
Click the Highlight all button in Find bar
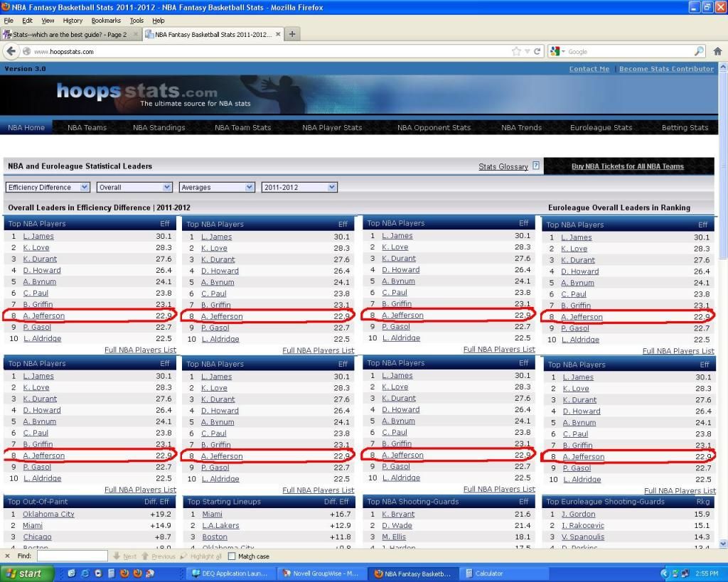(x=201, y=556)
